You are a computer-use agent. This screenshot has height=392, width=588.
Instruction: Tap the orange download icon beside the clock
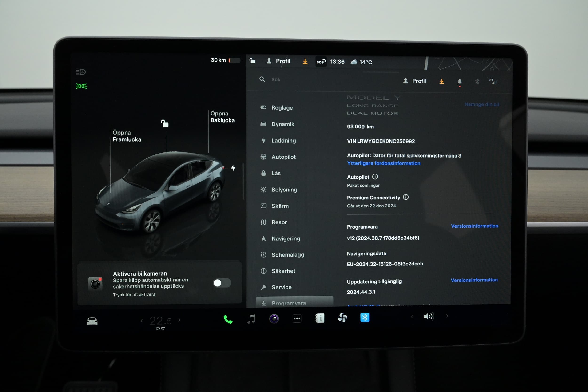coord(305,61)
